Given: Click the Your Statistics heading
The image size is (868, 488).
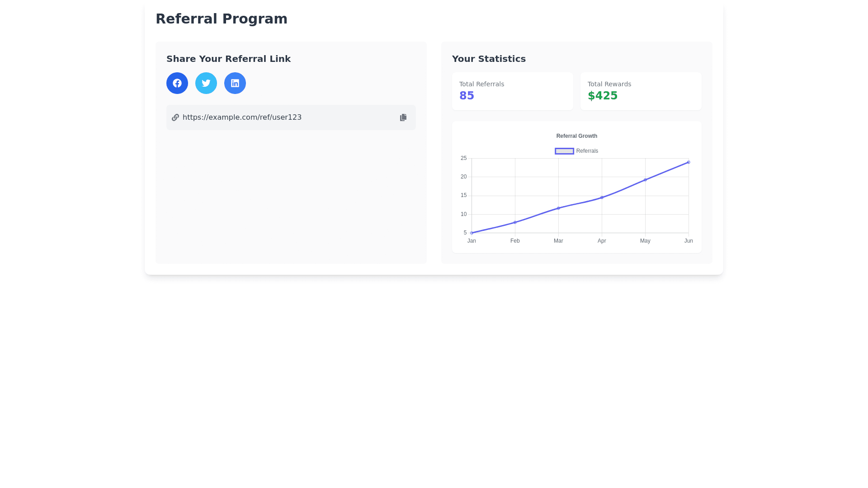Looking at the screenshot, I should tap(489, 59).
